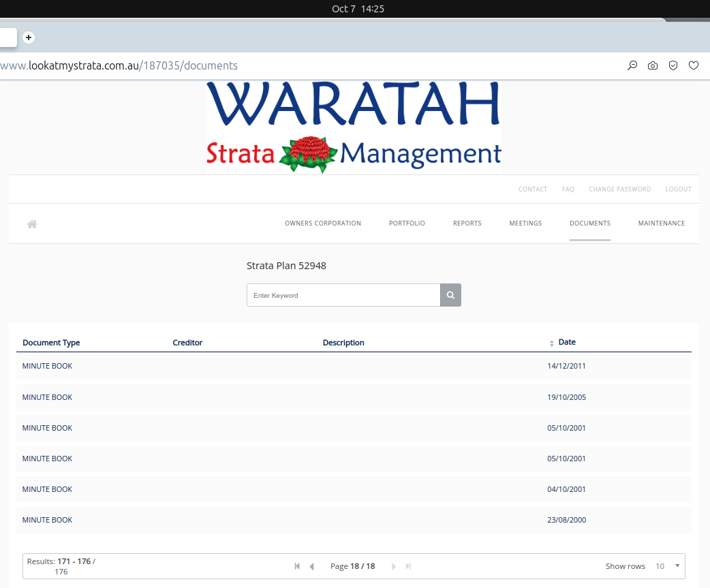Image resolution: width=710 pixels, height=588 pixels.
Task: Go to home via the house icon
Action: click(32, 224)
